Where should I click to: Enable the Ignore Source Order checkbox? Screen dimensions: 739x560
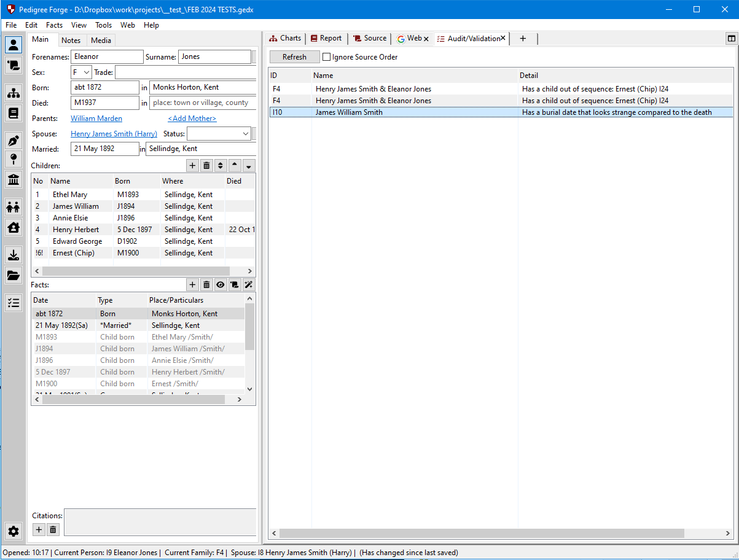pyautogui.click(x=327, y=57)
